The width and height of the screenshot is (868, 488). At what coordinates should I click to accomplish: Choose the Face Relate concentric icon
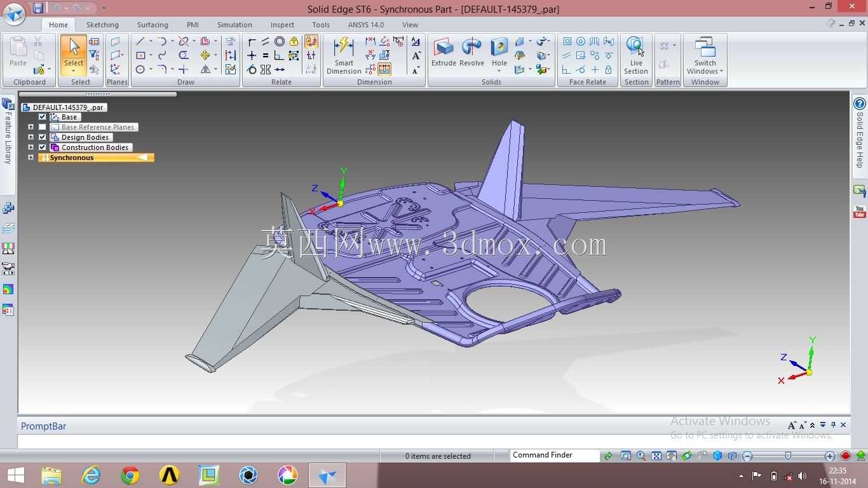(581, 41)
